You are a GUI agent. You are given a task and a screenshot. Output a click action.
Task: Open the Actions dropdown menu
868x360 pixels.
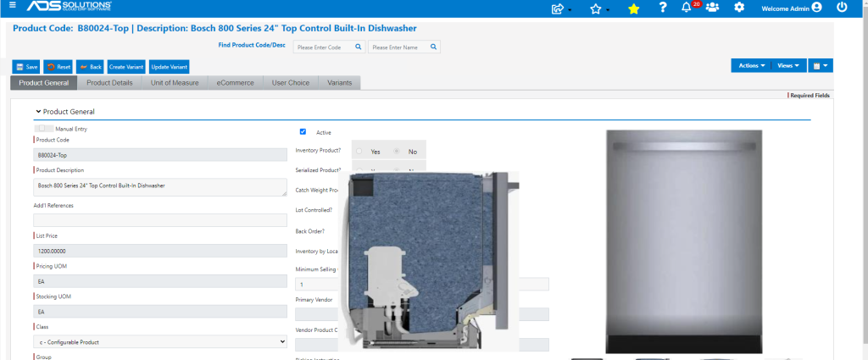pos(751,66)
